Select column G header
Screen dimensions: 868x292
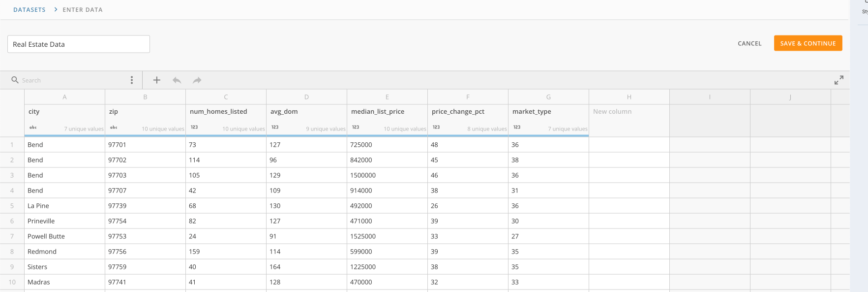548,97
